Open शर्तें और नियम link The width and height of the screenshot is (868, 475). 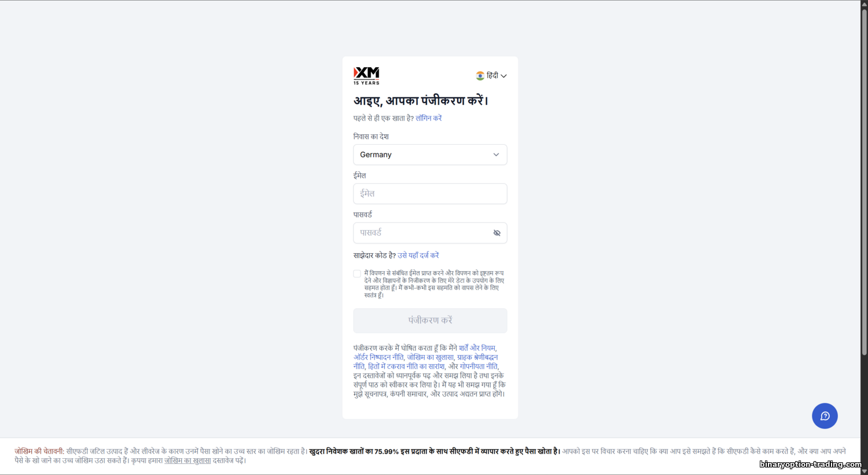coord(477,348)
